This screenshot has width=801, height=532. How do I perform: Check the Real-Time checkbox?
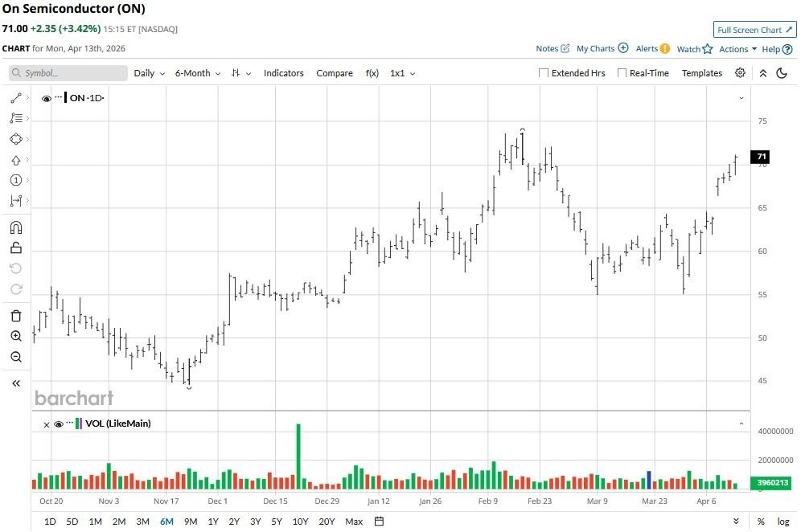tap(622, 73)
